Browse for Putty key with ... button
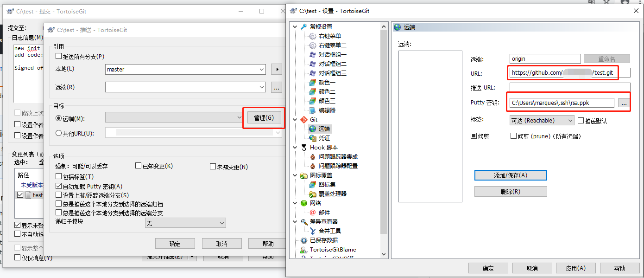This screenshot has width=644, height=278. pyautogui.click(x=624, y=103)
